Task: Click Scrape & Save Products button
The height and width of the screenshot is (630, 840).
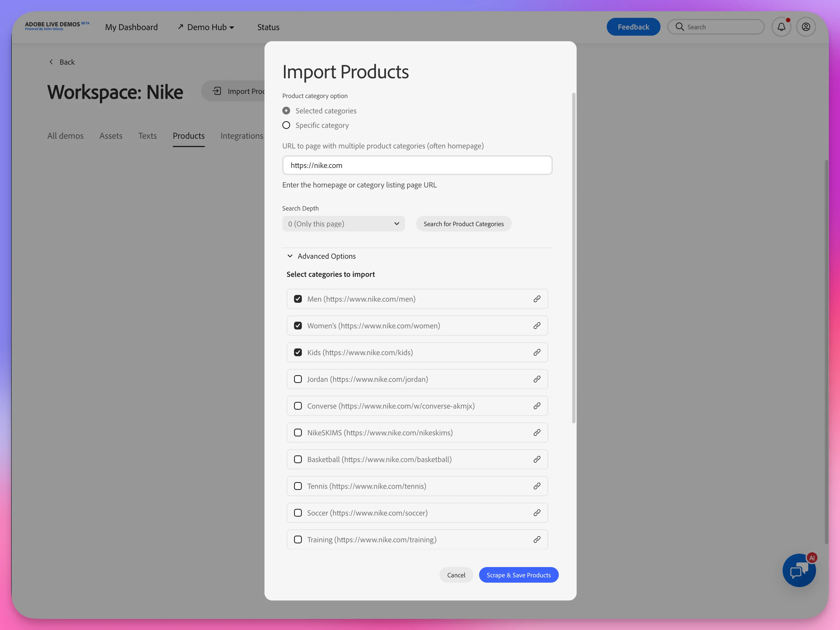Action: click(518, 575)
